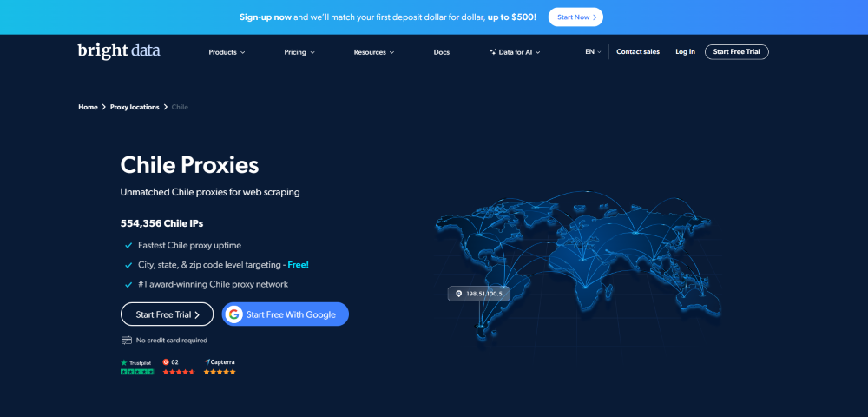This screenshot has width=868, height=417.
Task: Click the Capterra rating badge
Action: coord(220,367)
